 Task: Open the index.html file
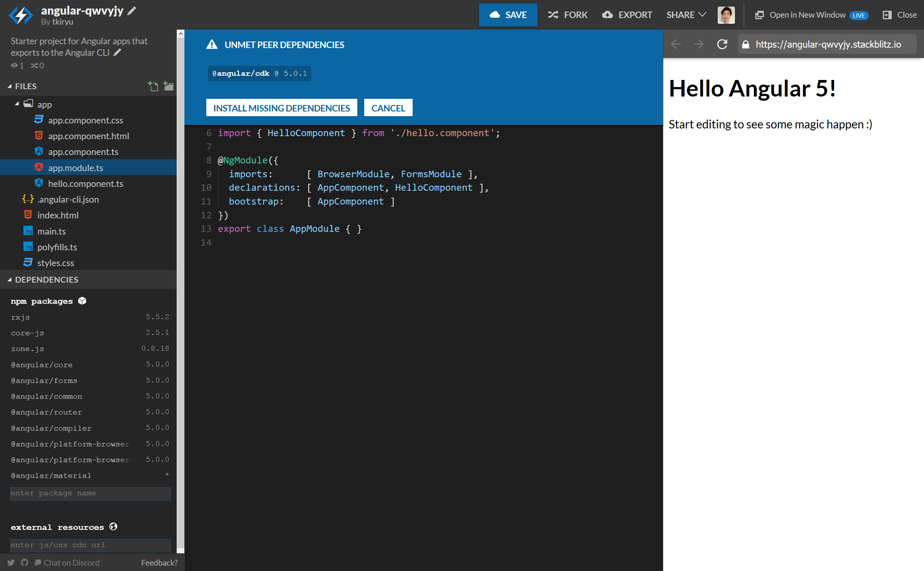click(58, 215)
